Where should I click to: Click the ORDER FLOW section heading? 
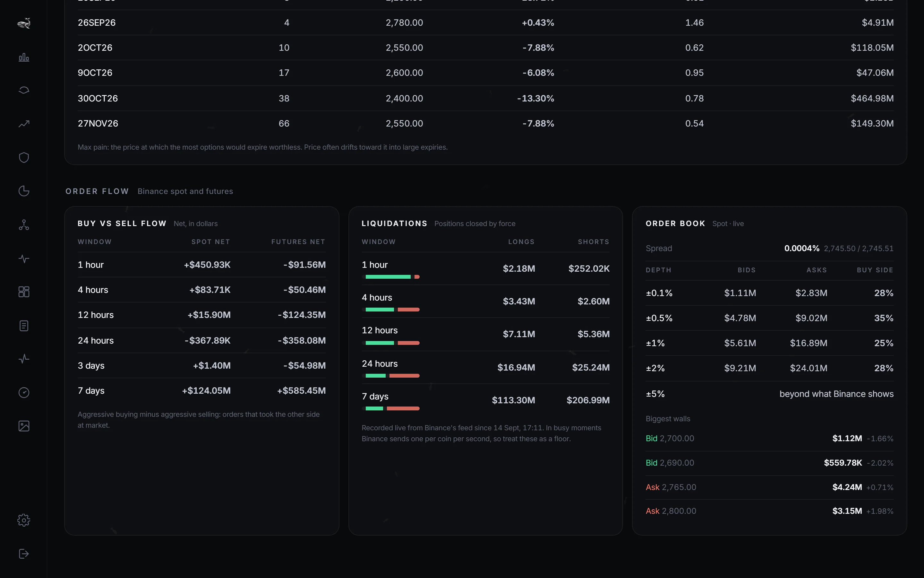[97, 191]
